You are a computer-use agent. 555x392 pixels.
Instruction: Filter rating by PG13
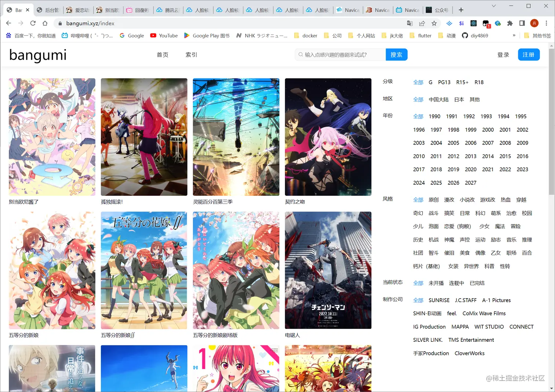444,82
